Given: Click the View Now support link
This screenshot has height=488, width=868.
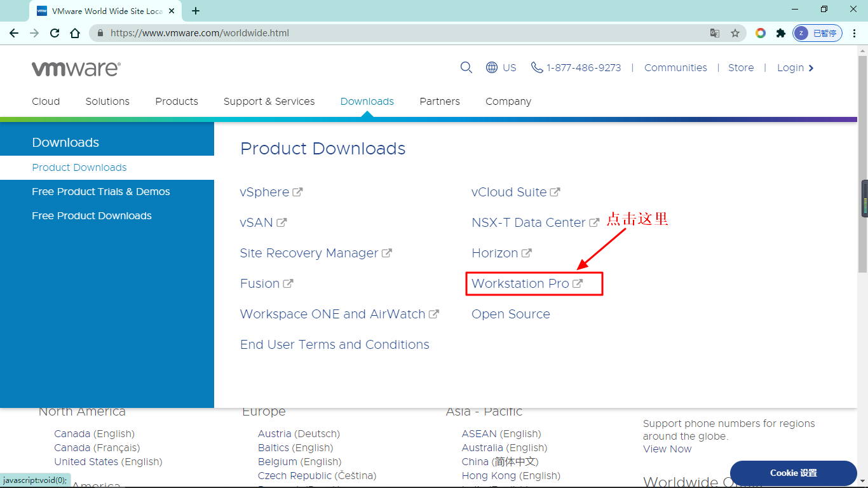Looking at the screenshot, I should (667, 449).
